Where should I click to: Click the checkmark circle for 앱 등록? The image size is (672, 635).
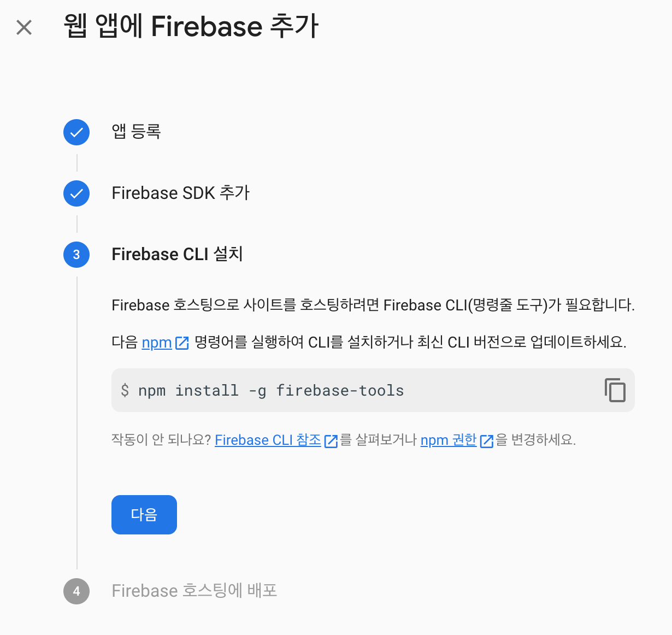[x=76, y=132]
